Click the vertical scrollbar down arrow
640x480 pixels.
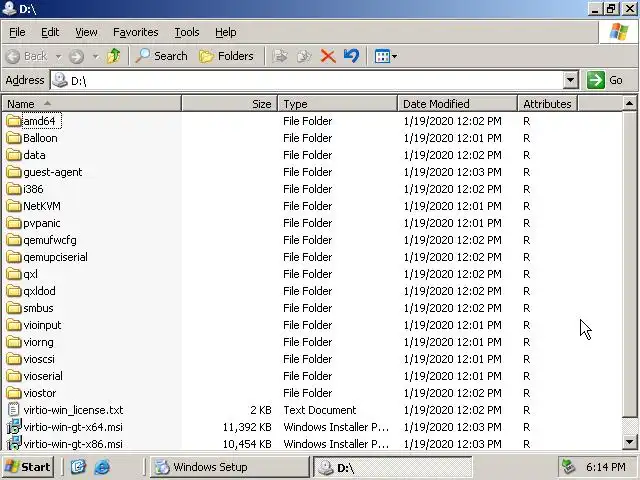629,442
